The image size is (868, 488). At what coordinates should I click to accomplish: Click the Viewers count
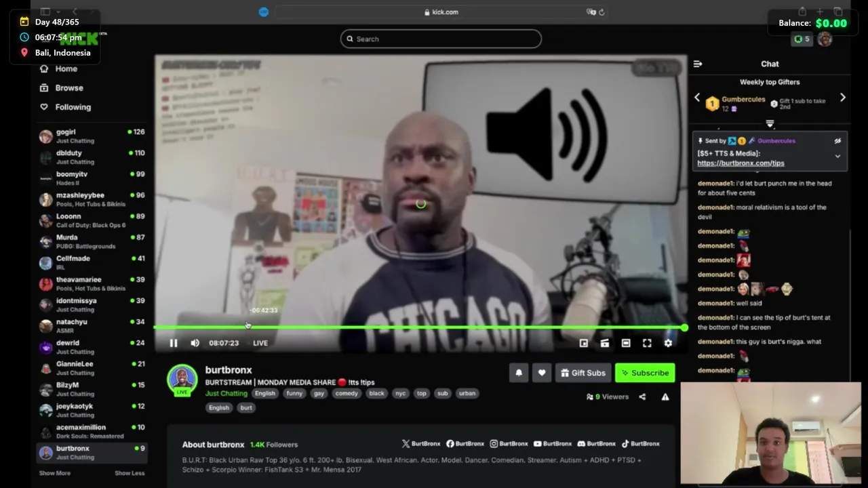tap(608, 396)
